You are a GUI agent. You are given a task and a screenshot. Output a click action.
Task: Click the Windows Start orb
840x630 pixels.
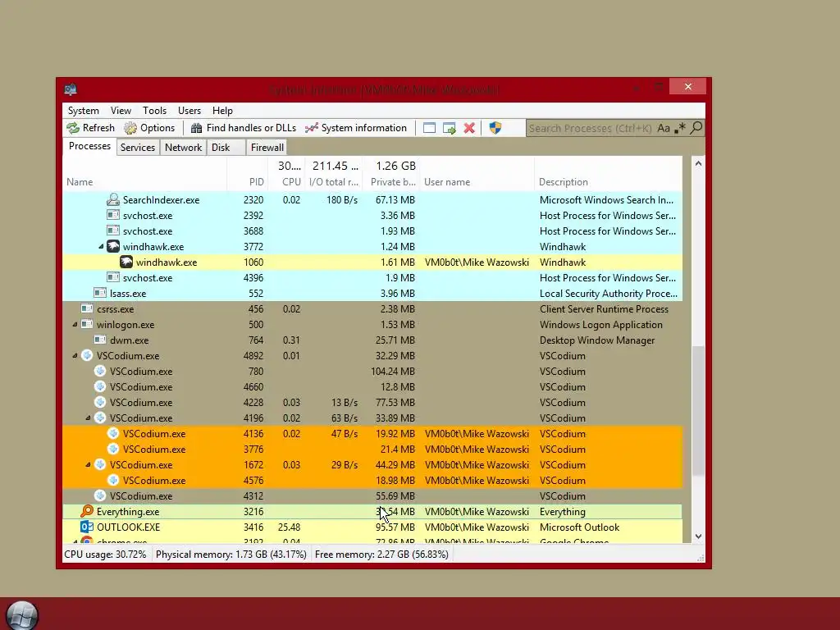pyautogui.click(x=22, y=615)
